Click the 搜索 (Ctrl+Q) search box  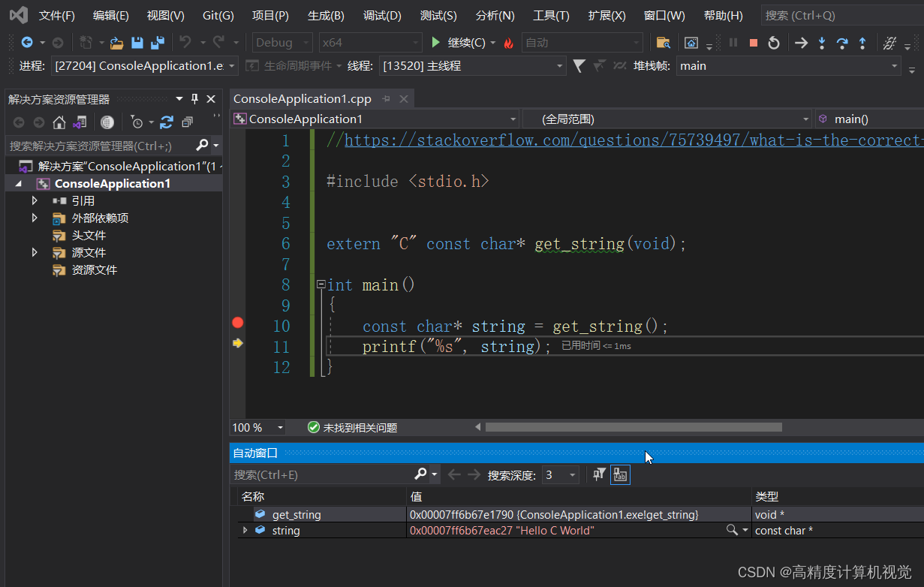(x=842, y=15)
